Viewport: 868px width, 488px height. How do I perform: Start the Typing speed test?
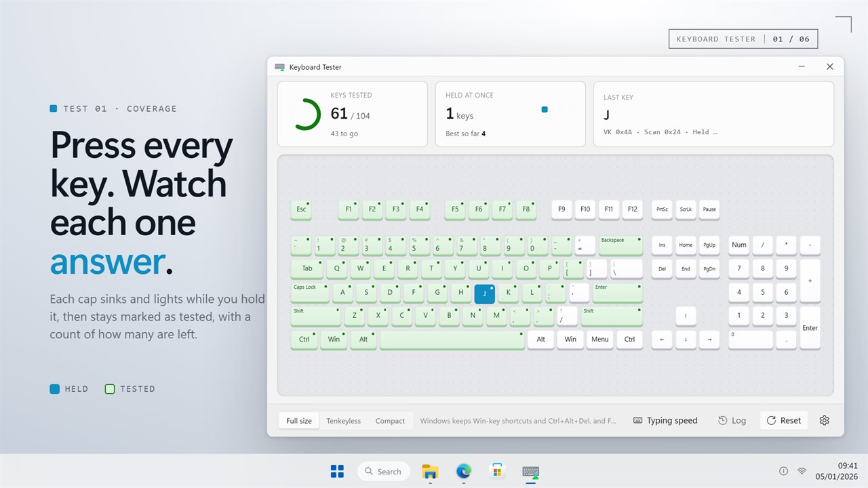[665, 420]
